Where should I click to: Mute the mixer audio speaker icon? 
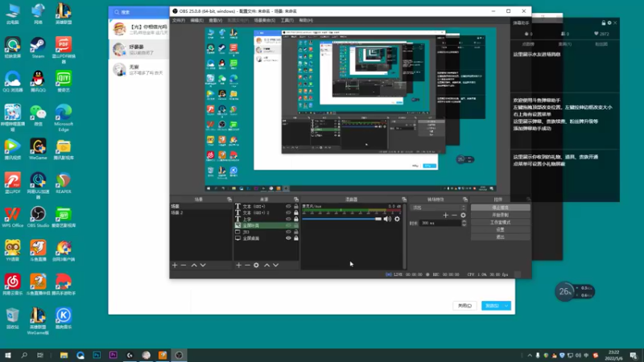click(387, 219)
